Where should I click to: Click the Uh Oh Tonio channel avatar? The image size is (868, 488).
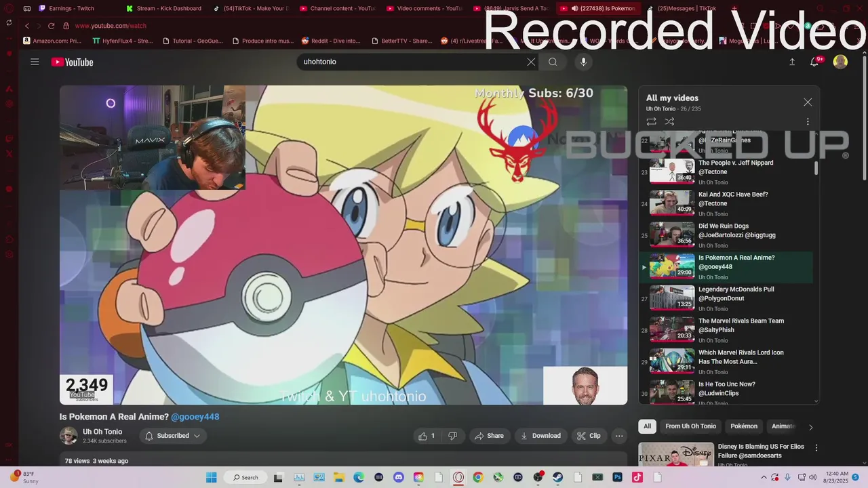pos(68,436)
